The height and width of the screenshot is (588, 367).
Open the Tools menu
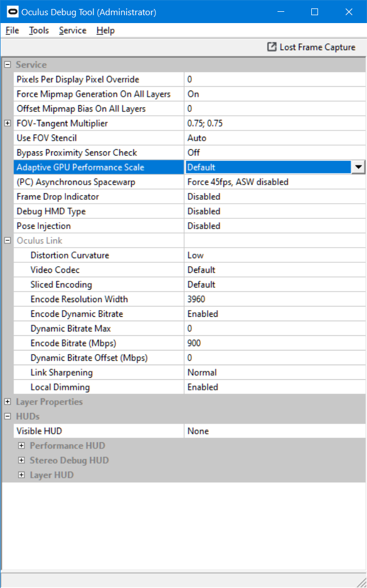pyautogui.click(x=39, y=30)
